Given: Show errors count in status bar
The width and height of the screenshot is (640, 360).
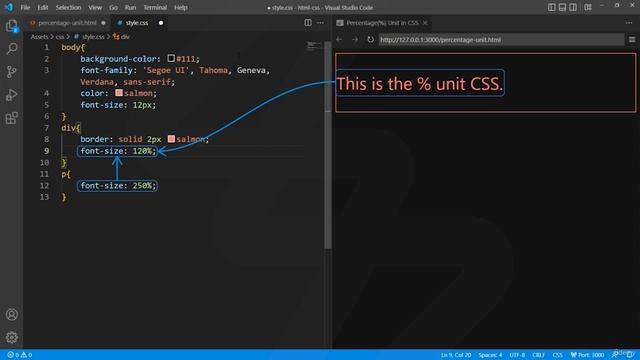Looking at the screenshot, I should coord(13,355).
